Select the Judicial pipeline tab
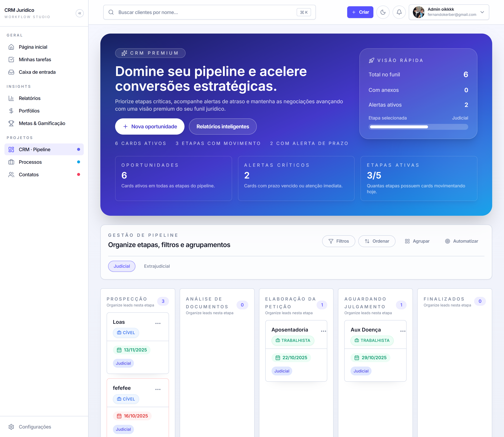Image resolution: width=504 pixels, height=437 pixels. [x=122, y=266]
